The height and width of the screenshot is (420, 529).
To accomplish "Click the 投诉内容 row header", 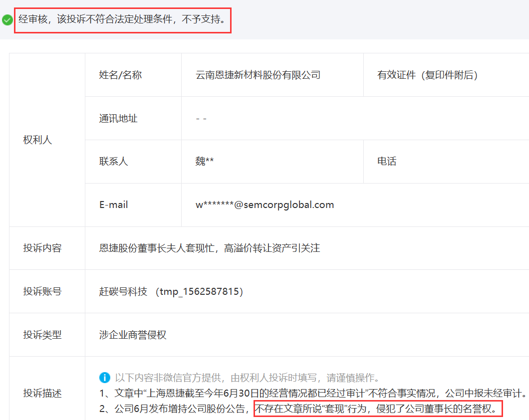I will pyautogui.click(x=47, y=248).
